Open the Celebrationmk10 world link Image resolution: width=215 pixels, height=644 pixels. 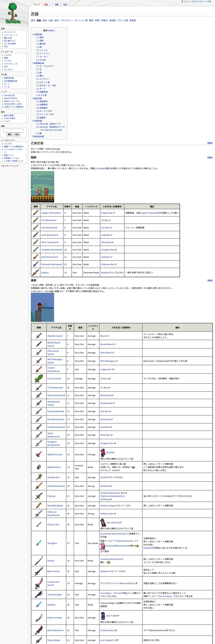coord(124,541)
